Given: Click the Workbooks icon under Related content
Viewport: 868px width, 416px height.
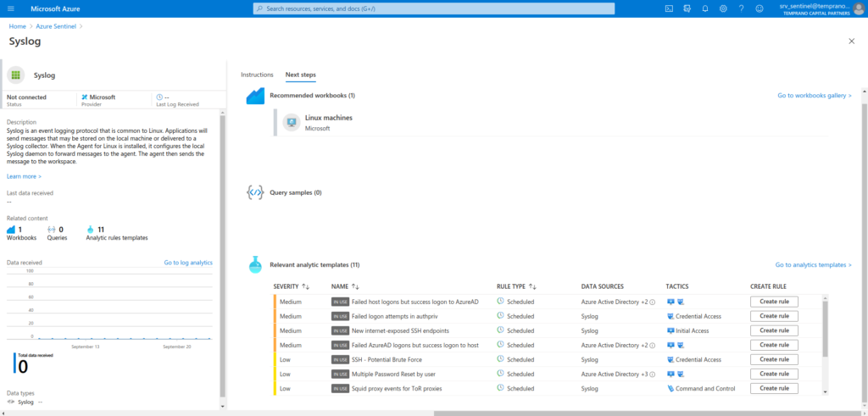Looking at the screenshot, I should coord(11,229).
